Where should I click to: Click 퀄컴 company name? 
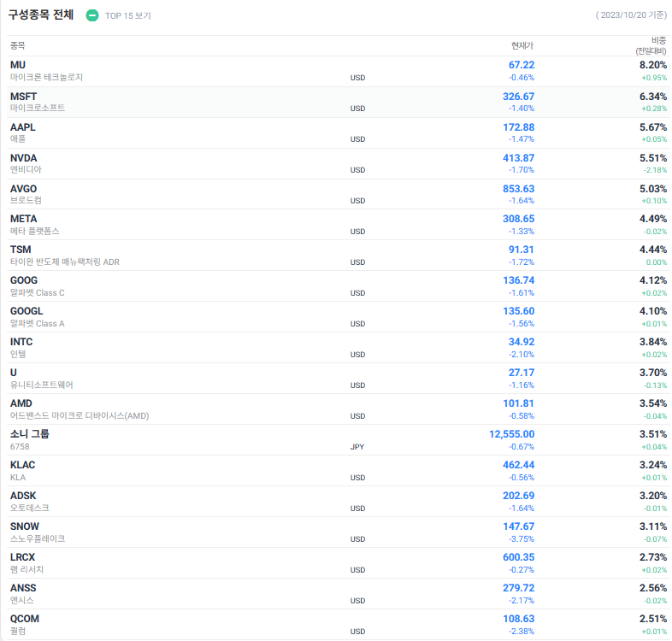(18, 631)
